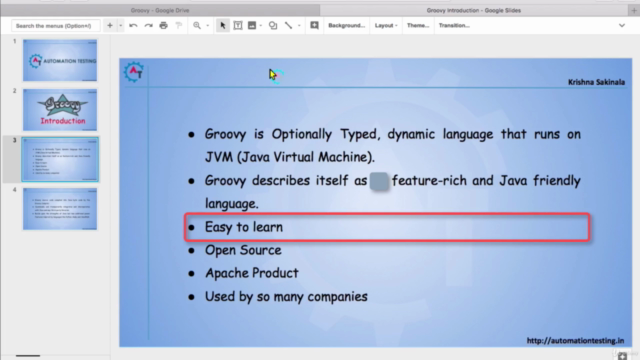Click the explore button at bottom right
This screenshot has height=360, width=640.
click(622, 355)
